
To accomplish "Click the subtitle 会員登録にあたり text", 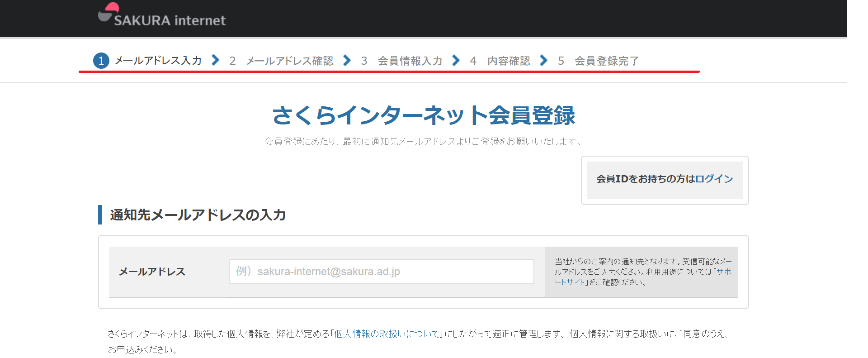I will [423, 142].
